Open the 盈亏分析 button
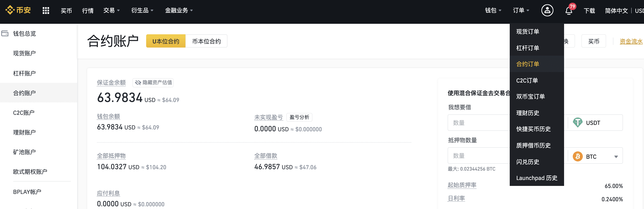644x209 pixels. click(299, 117)
